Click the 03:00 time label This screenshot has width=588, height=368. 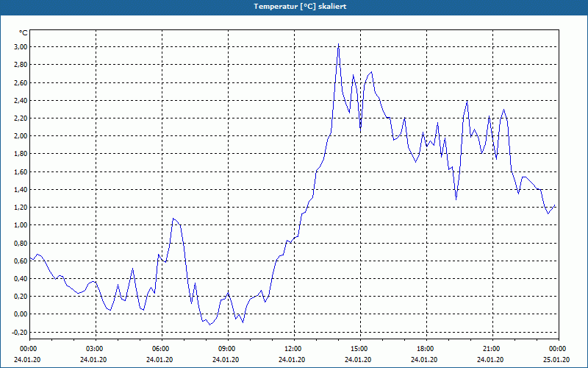[94, 349]
